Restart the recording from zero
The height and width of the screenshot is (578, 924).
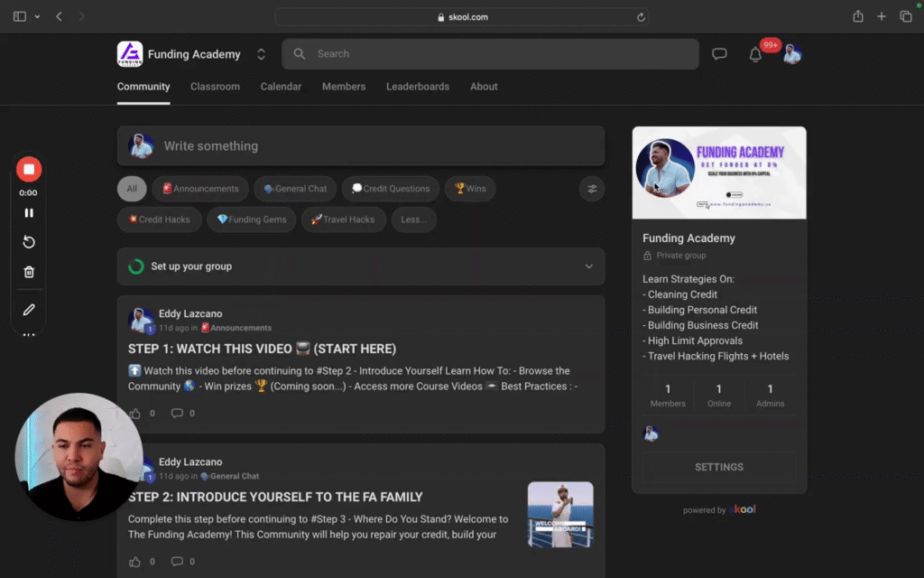(x=28, y=242)
